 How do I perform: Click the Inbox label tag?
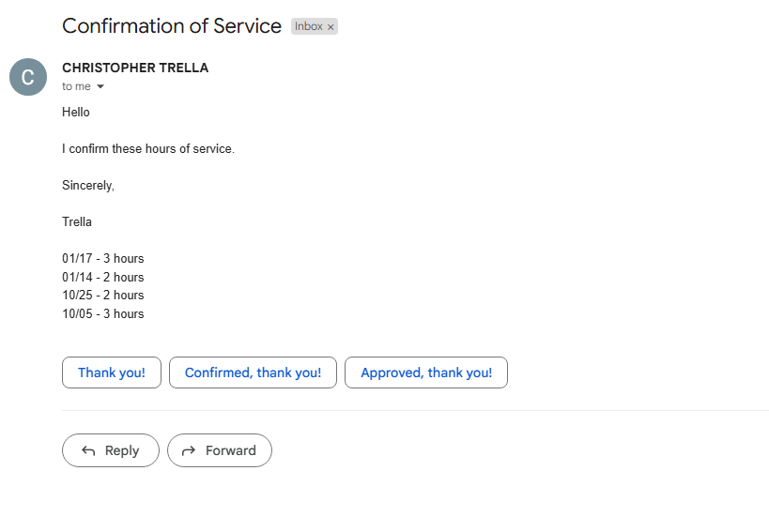click(309, 26)
